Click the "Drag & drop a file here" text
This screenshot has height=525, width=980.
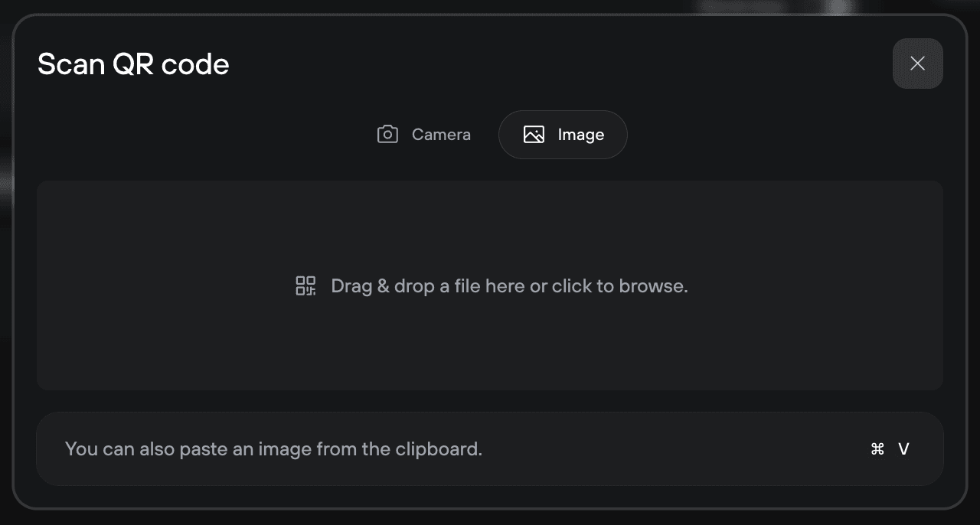tap(428, 286)
